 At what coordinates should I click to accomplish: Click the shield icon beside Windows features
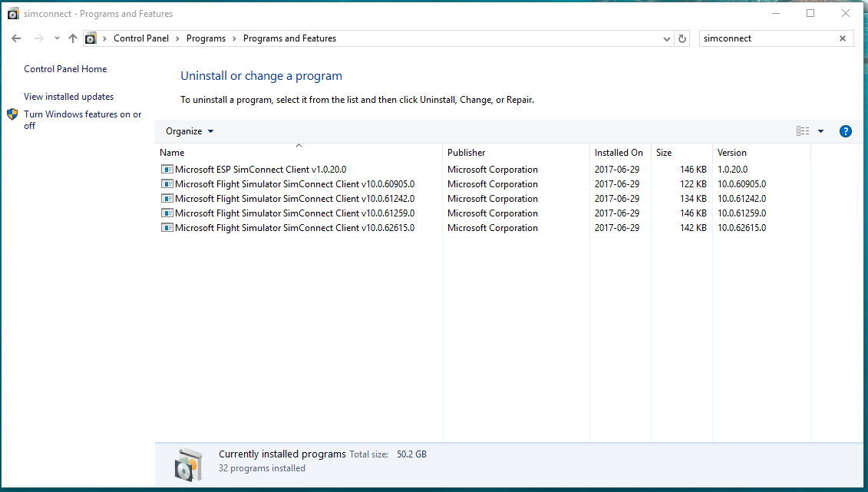pyautogui.click(x=12, y=114)
